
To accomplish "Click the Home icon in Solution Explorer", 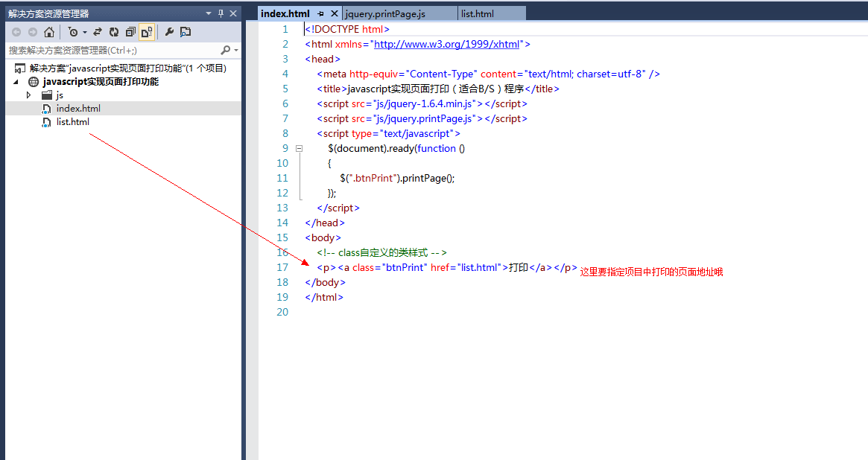I will click(49, 32).
